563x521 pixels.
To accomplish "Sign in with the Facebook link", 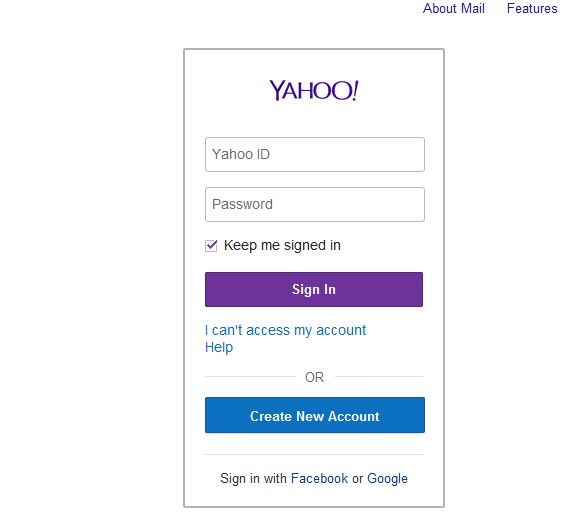I will [319, 479].
